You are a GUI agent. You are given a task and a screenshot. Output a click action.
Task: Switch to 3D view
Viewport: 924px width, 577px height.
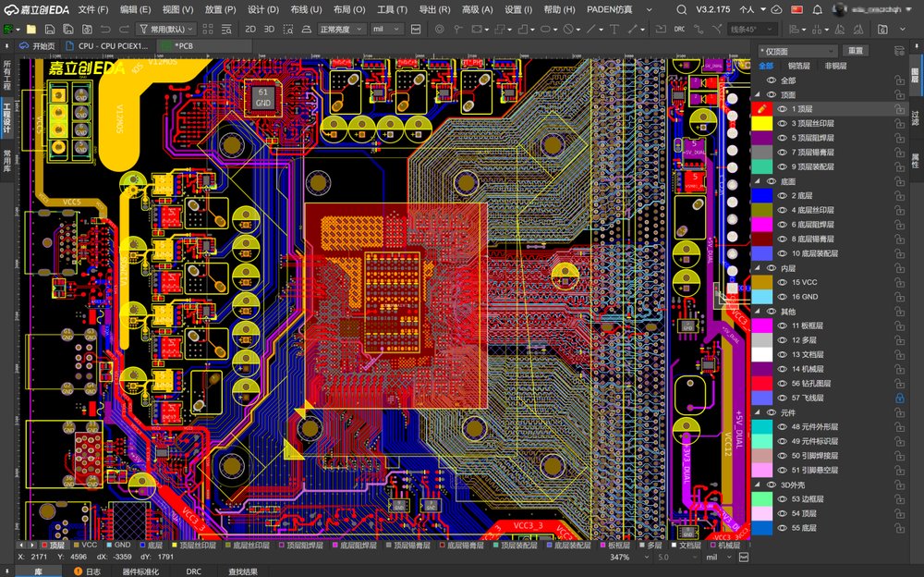tap(269, 29)
